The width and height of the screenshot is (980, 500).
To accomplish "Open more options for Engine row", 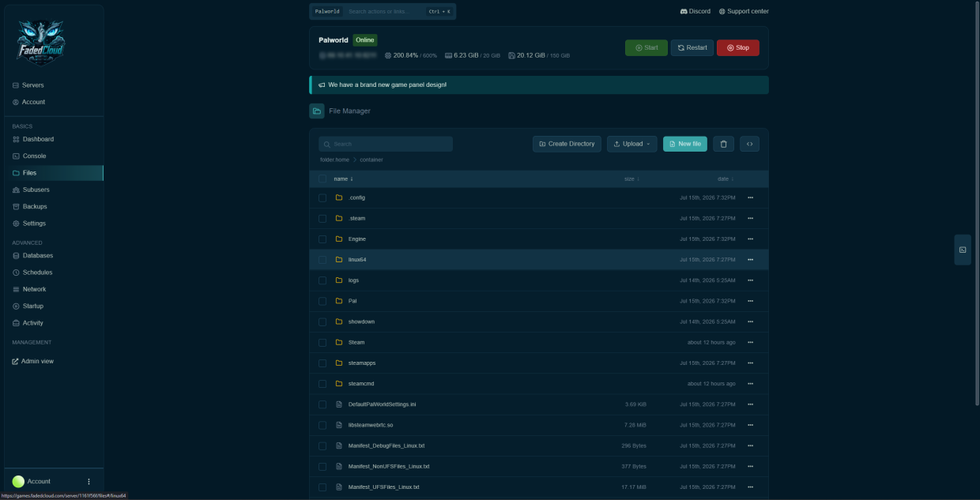I will (750, 239).
